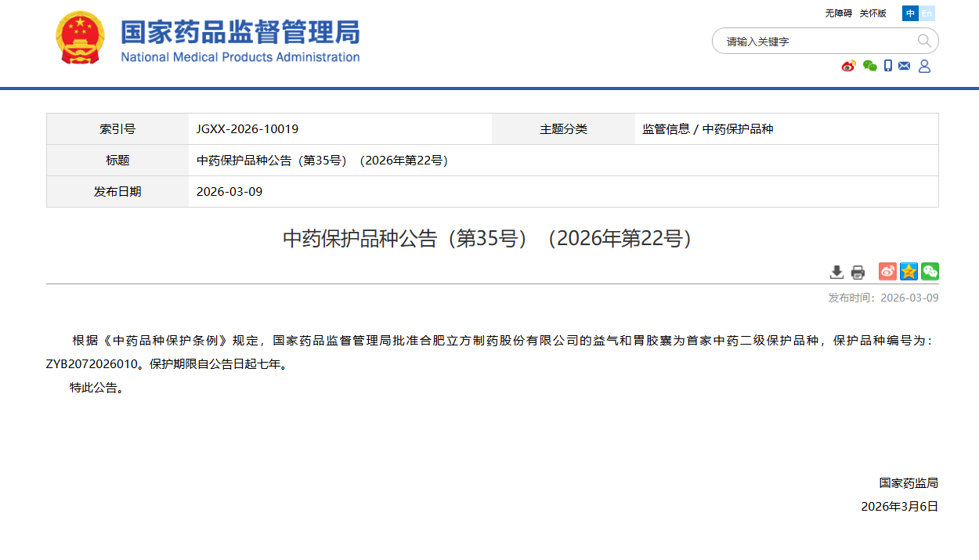
Task: Open the header Weibo icon
Action: (x=849, y=66)
